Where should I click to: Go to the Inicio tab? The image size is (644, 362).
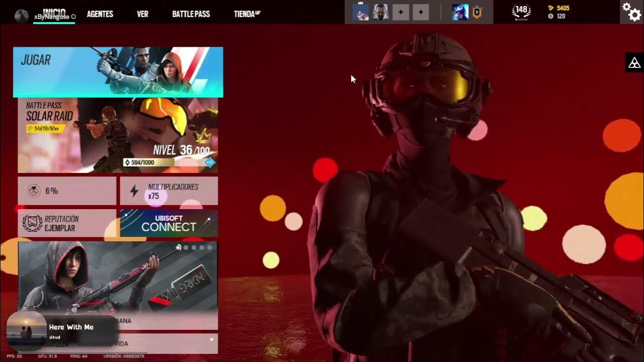(x=54, y=12)
